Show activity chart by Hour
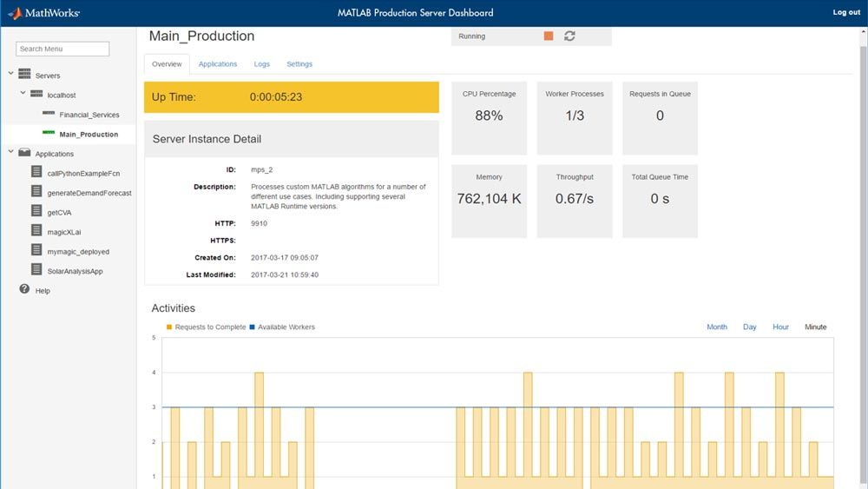The height and width of the screenshot is (489, 868). tap(780, 327)
